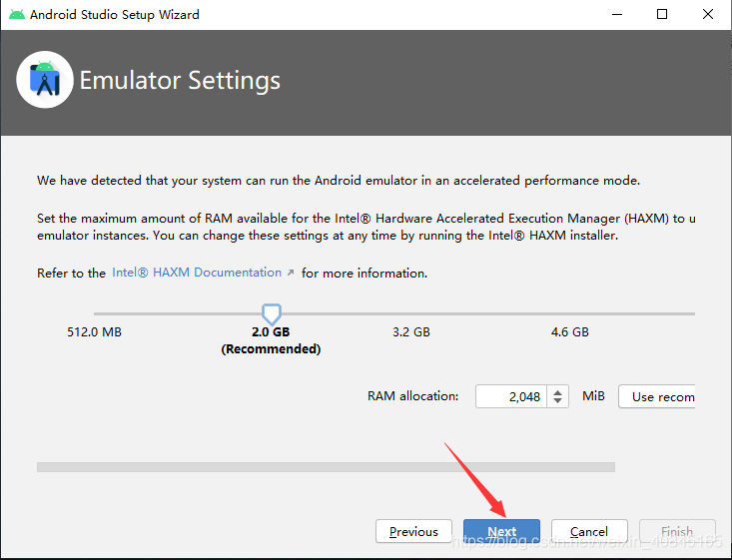Click the 2.0 GB (Recommended) label
Image resolution: width=732 pixels, height=560 pixels.
pyautogui.click(x=271, y=340)
